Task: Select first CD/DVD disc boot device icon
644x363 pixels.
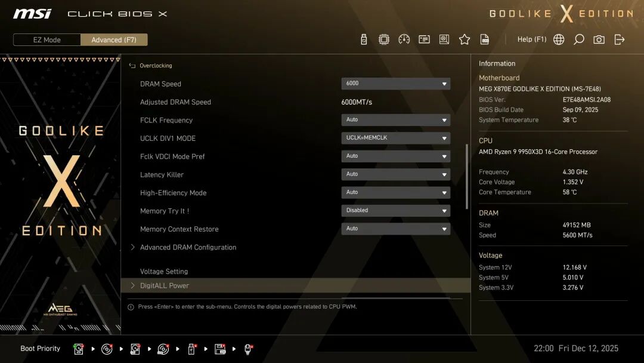Action: tap(107, 349)
